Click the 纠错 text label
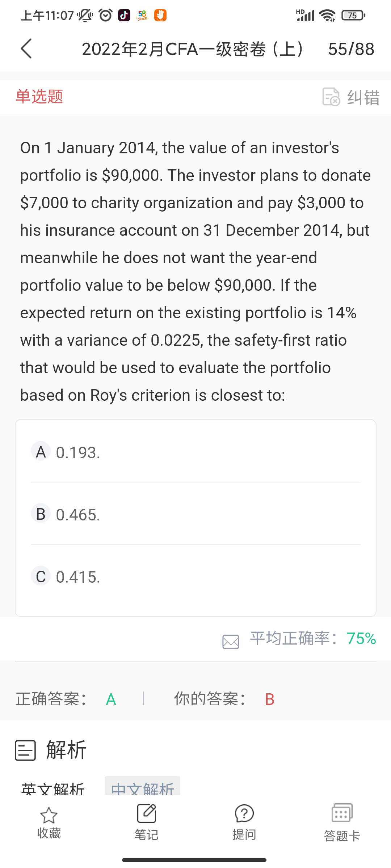This screenshot has height=868, width=391. click(363, 97)
